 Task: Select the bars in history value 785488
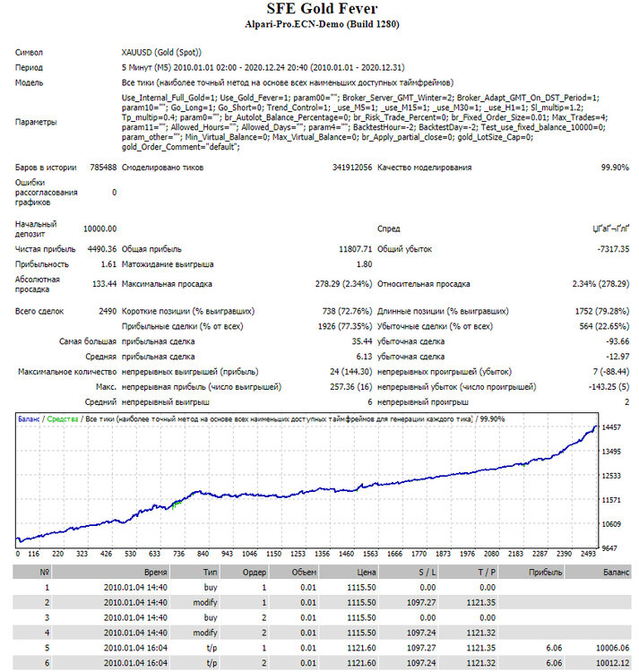point(103,168)
